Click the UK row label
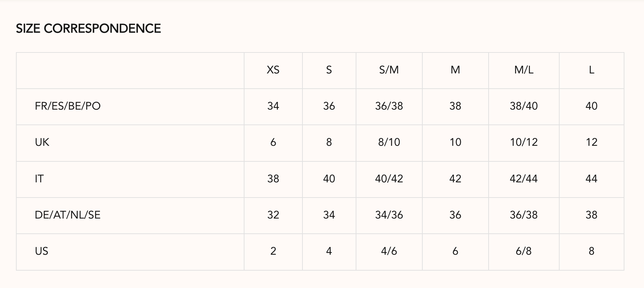 (x=42, y=142)
